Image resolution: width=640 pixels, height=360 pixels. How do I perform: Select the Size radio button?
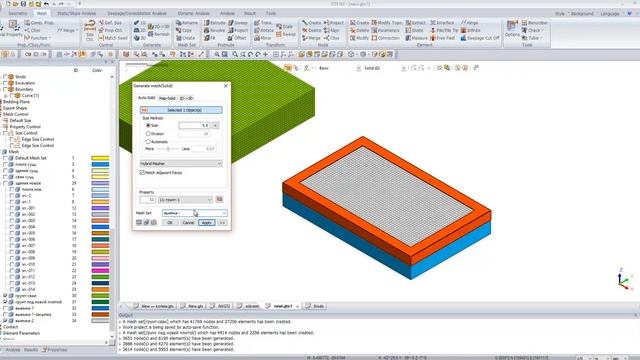148,125
